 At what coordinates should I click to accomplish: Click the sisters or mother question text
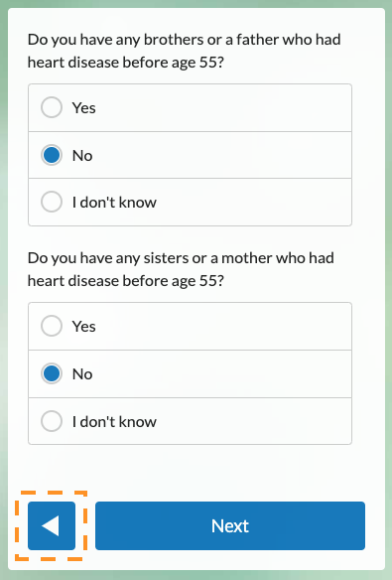pyautogui.click(x=181, y=269)
